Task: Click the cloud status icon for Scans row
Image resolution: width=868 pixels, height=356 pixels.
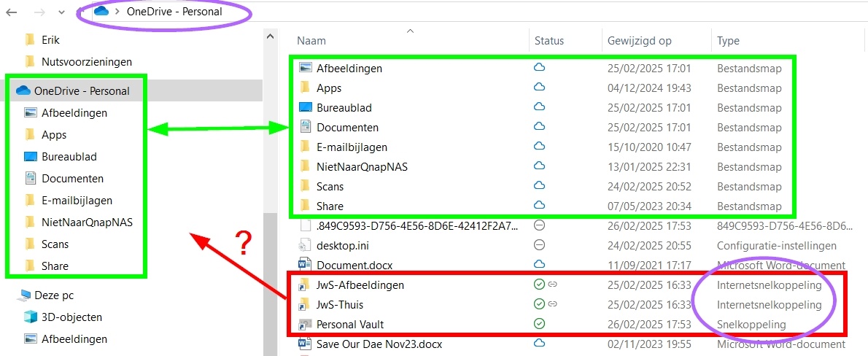Action: [539, 186]
